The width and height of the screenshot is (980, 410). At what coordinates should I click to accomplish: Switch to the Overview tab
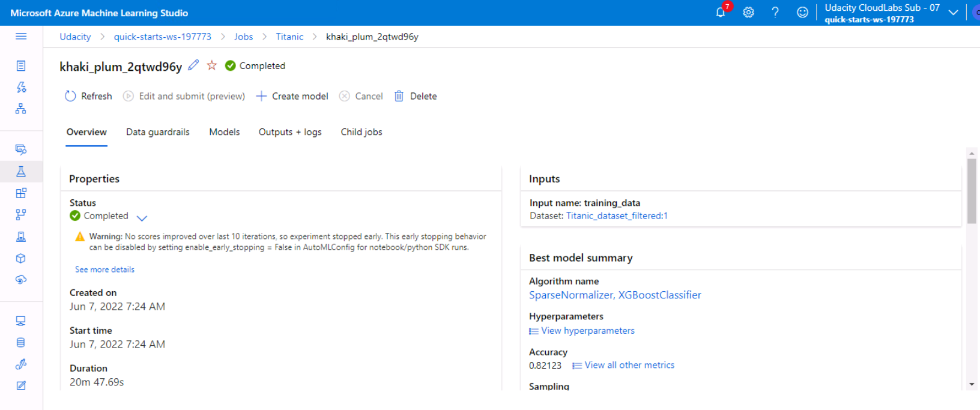tap(86, 132)
